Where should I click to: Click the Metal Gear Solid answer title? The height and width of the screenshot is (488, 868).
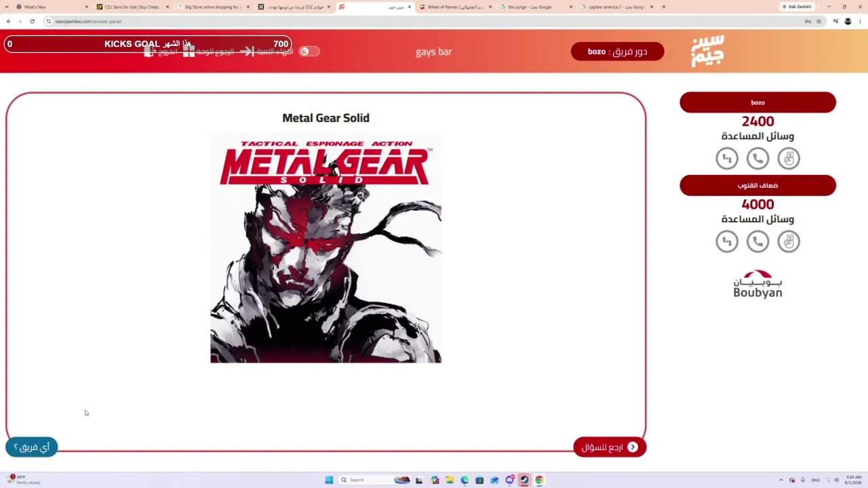[325, 118]
